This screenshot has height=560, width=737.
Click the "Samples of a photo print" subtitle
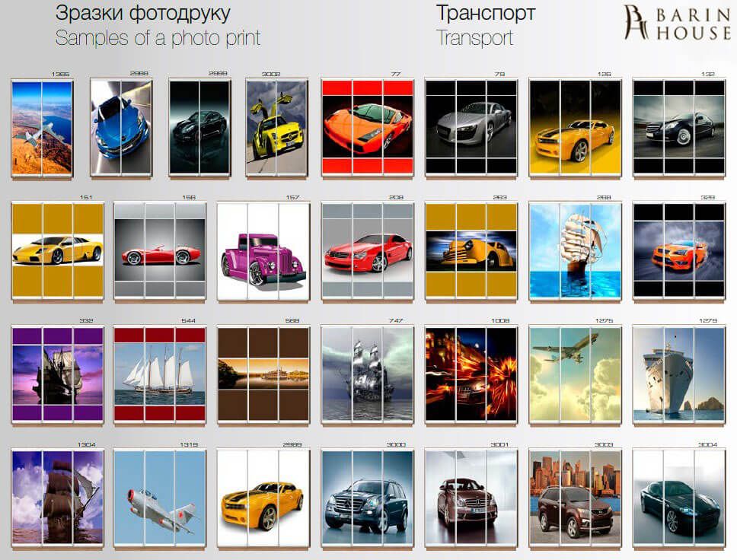click(158, 37)
